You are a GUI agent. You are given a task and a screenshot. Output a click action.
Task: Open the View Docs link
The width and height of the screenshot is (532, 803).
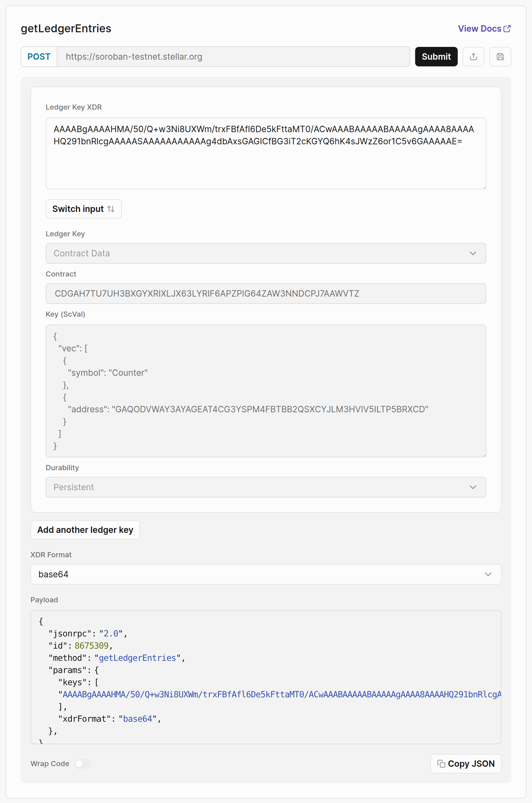(479, 29)
